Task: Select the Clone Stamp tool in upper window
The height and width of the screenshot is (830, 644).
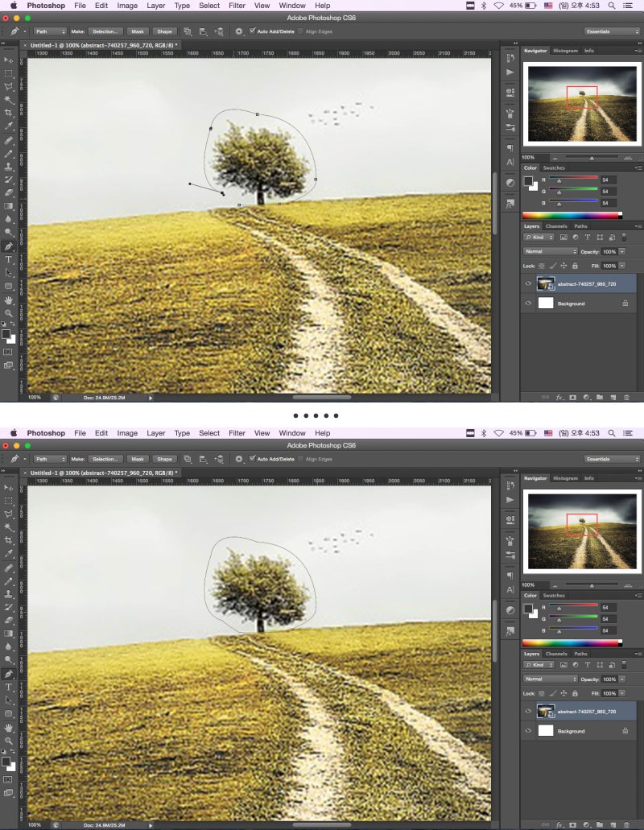Action: pos(9,167)
